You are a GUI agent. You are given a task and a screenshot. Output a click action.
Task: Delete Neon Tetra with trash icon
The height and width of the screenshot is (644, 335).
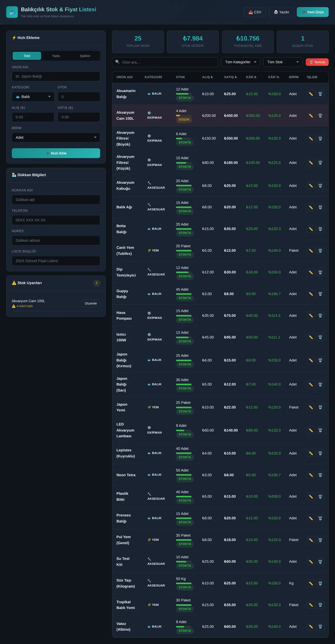click(320, 475)
